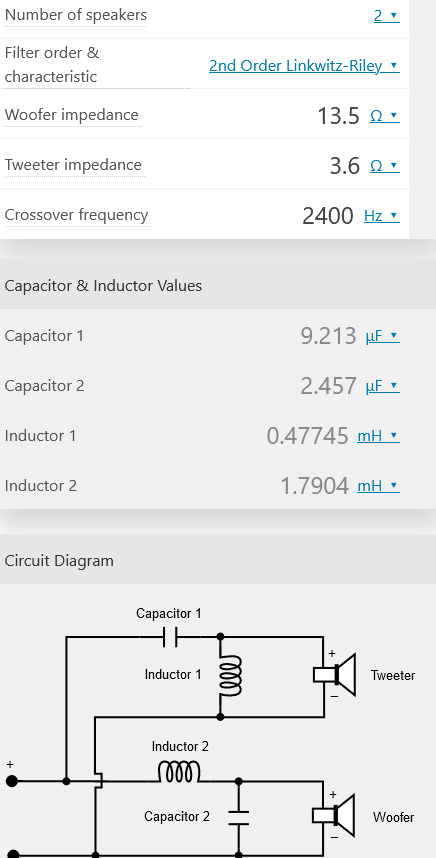The width and height of the screenshot is (436, 858).
Task: Click the crossover frequency value 2400
Action: pyautogui.click(x=328, y=216)
